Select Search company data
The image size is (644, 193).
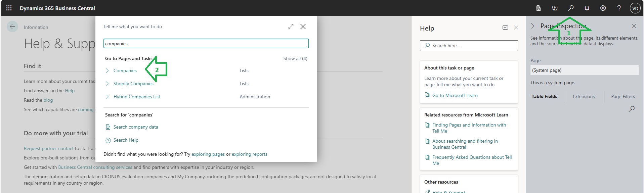(x=136, y=127)
